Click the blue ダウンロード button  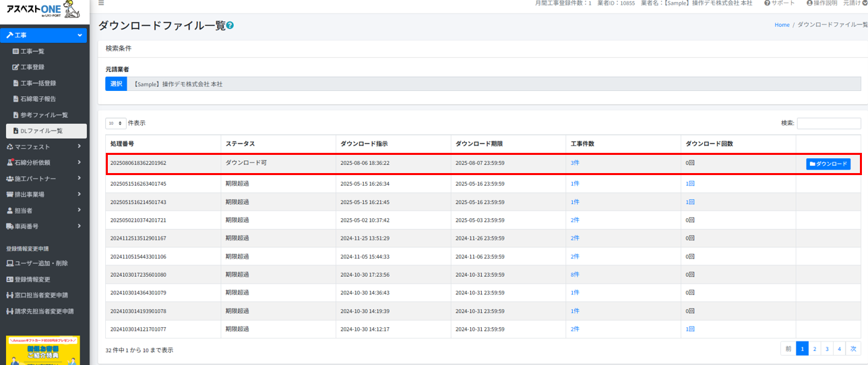click(828, 164)
